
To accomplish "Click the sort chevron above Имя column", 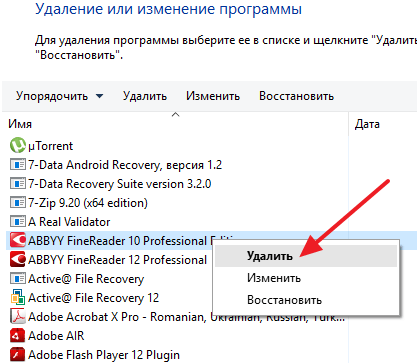I will click(175, 115).
